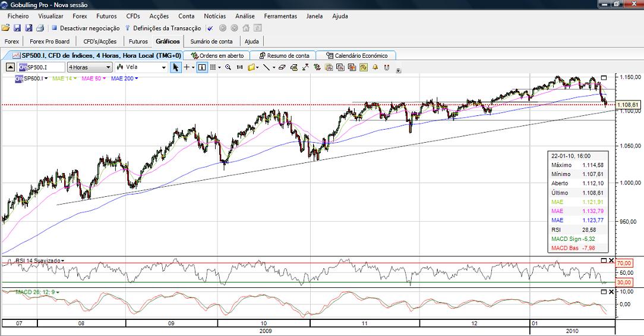Click the third orange indicator window icon

point(352,67)
